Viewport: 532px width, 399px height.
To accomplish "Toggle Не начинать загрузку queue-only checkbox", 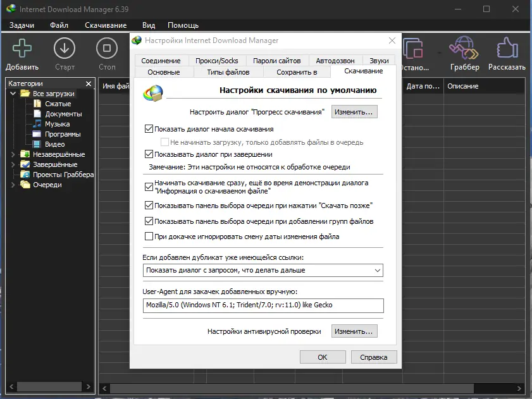I will [164, 142].
